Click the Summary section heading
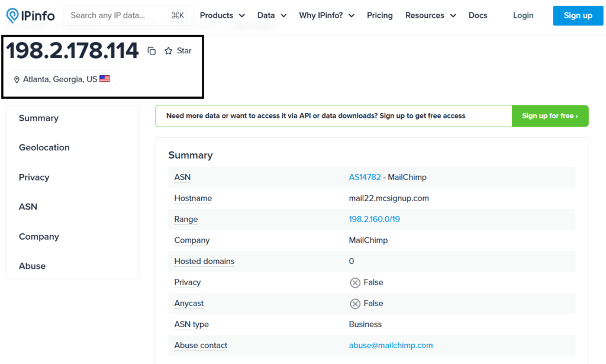Image resolution: width=606 pixels, height=364 pixels. click(x=191, y=155)
